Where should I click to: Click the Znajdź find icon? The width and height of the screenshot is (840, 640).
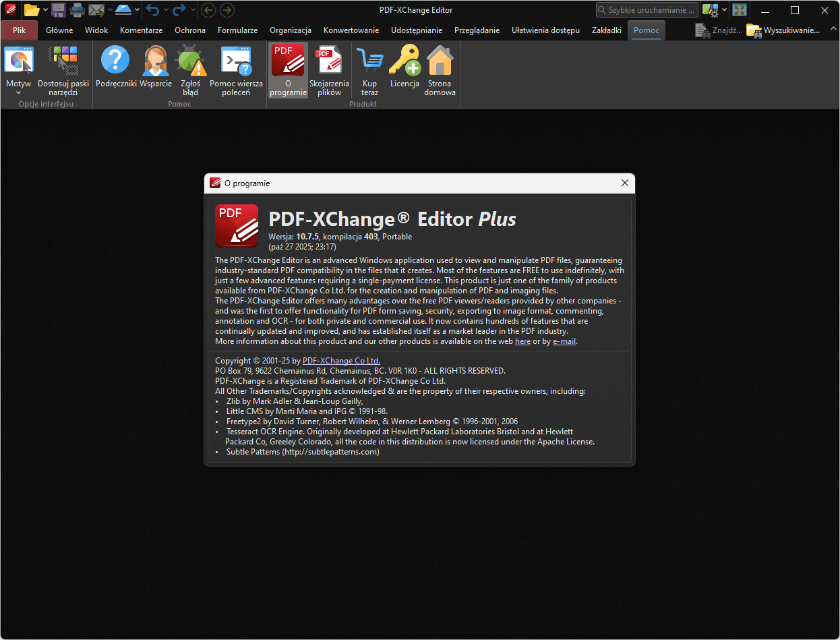coord(702,30)
